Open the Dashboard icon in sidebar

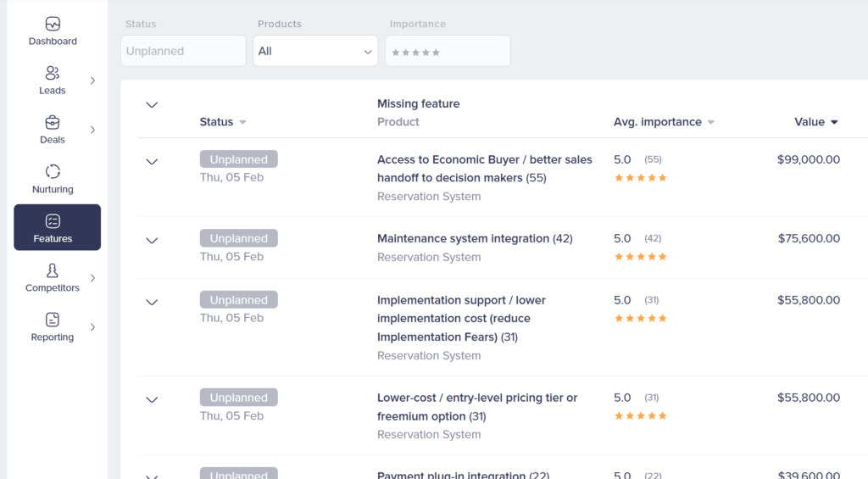coord(53,25)
